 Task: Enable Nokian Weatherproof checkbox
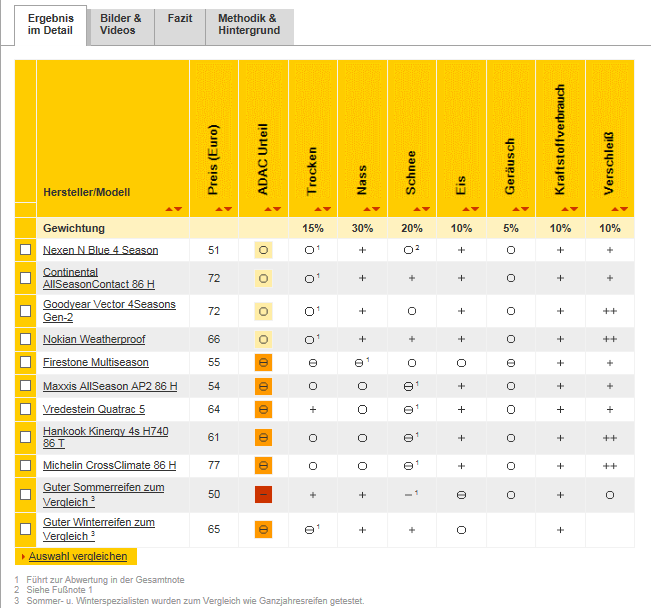pos(26,339)
